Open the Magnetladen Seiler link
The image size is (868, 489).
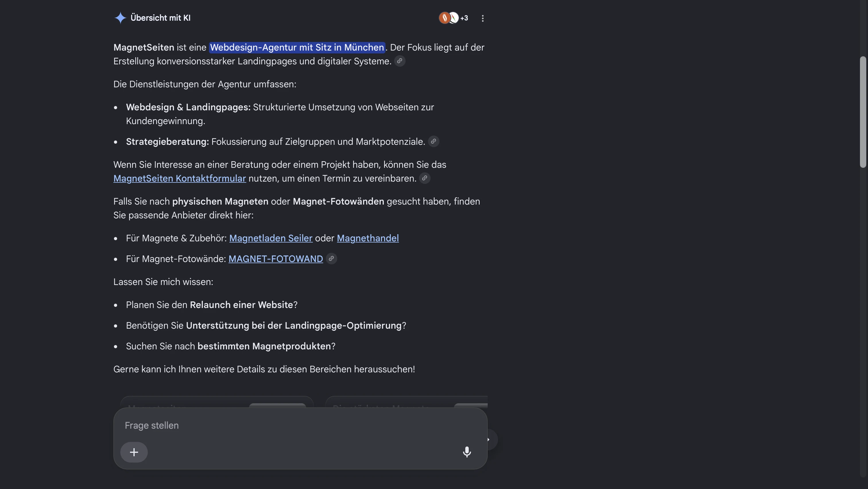pyautogui.click(x=271, y=238)
